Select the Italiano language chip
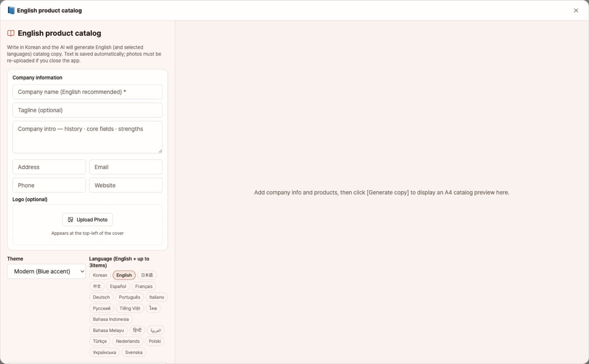Image resolution: width=589 pixels, height=364 pixels. coord(156,297)
